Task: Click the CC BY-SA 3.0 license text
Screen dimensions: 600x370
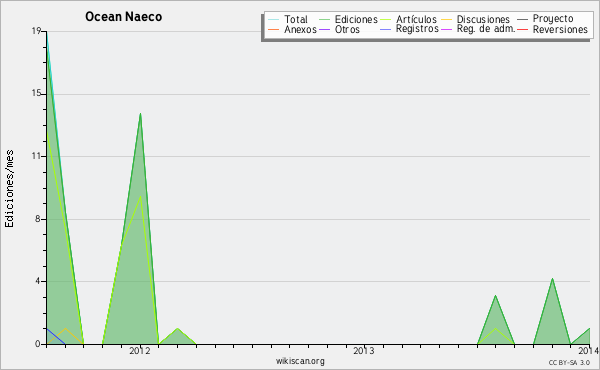Action: pyautogui.click(x=569, y=362)
